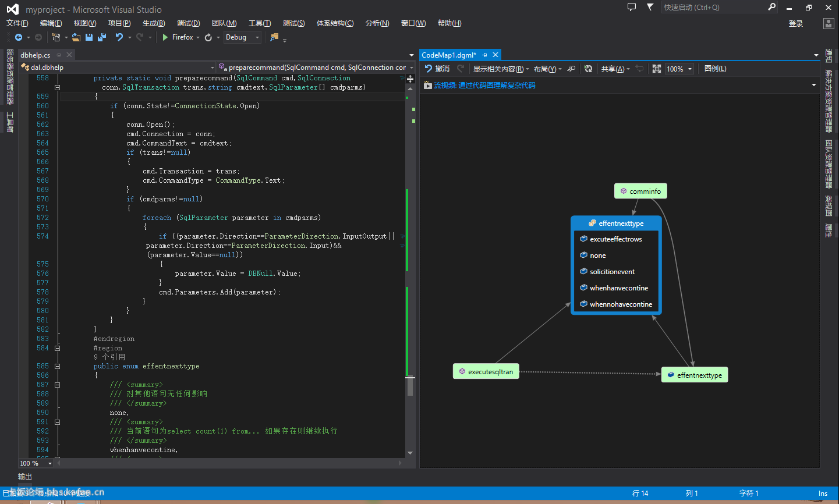Click the feedback speech bubble icon
This screenshot has width=839, height=504.
pyautogui.click(x=632, y=7)
